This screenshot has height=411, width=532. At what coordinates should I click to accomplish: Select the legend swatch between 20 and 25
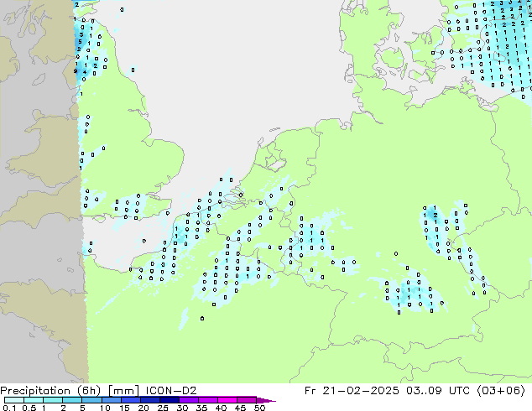149,400
